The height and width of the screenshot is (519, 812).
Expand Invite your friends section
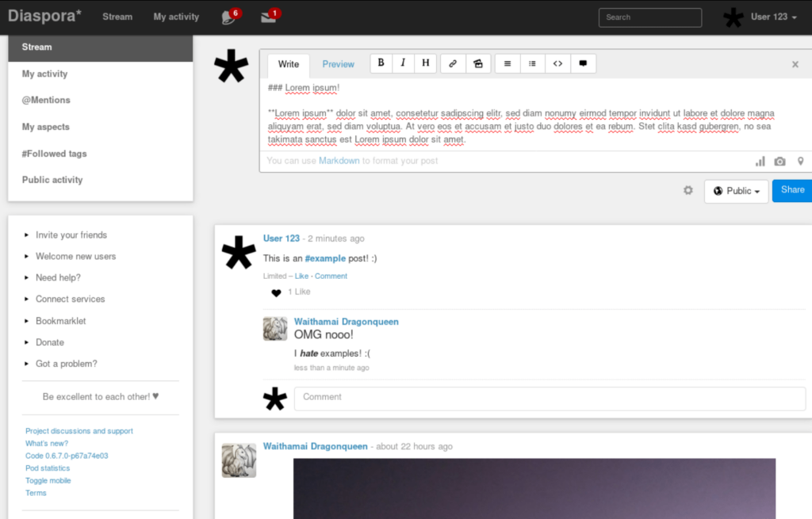point(71,235)
